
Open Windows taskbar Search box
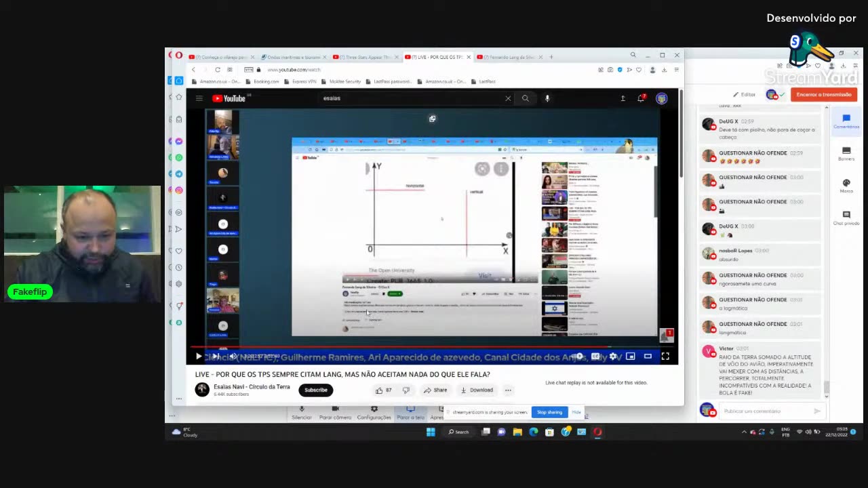click(458, 432)
